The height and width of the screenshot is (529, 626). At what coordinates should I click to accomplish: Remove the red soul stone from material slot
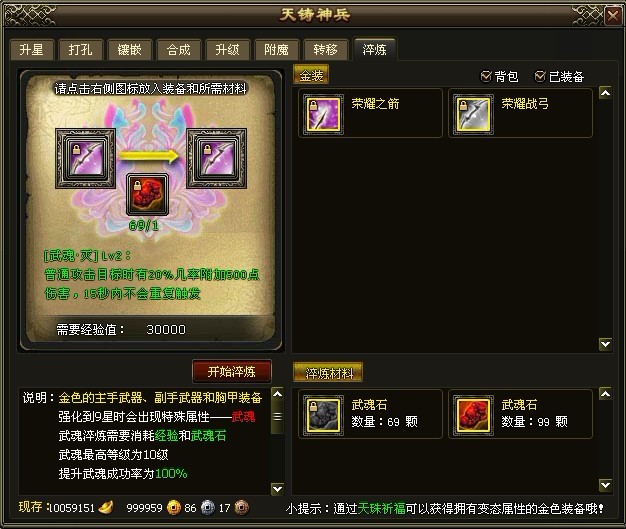pos(147,194)
